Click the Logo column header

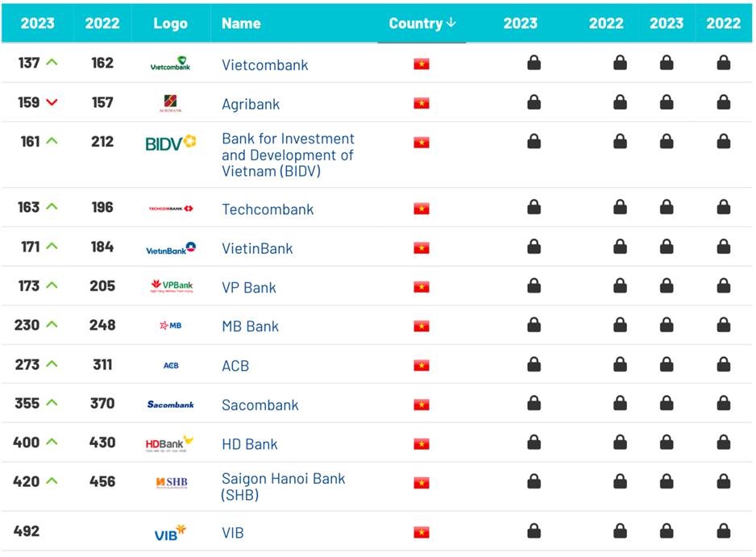pos(171,23)
